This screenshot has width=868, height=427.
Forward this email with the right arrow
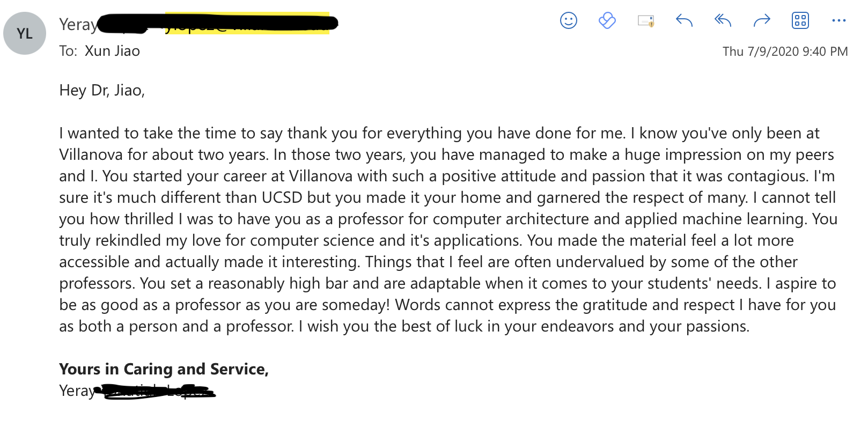coord(762,21)
